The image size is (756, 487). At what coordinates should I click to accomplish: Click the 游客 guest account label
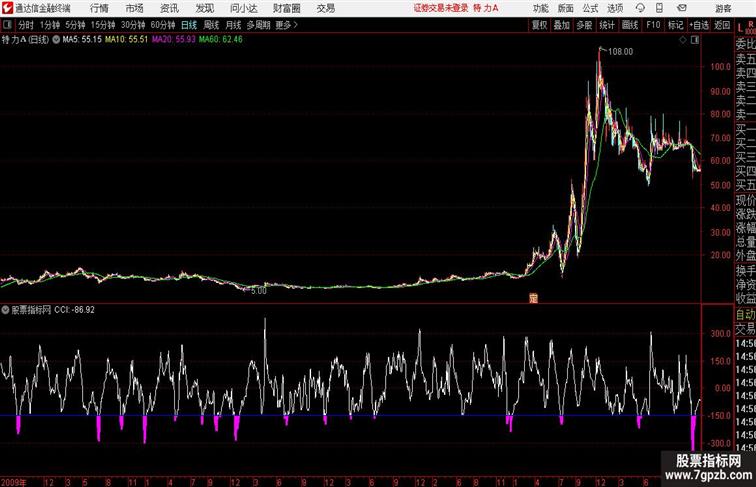(x=723, y=8)
